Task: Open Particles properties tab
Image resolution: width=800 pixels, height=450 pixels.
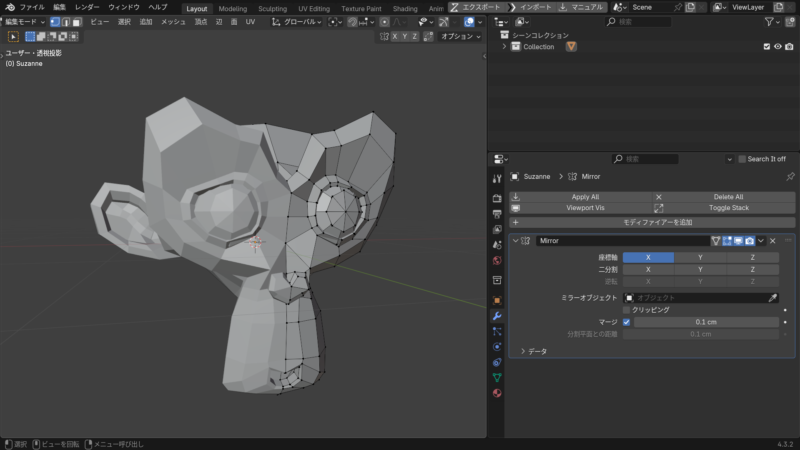Action: tap(497, 332)
